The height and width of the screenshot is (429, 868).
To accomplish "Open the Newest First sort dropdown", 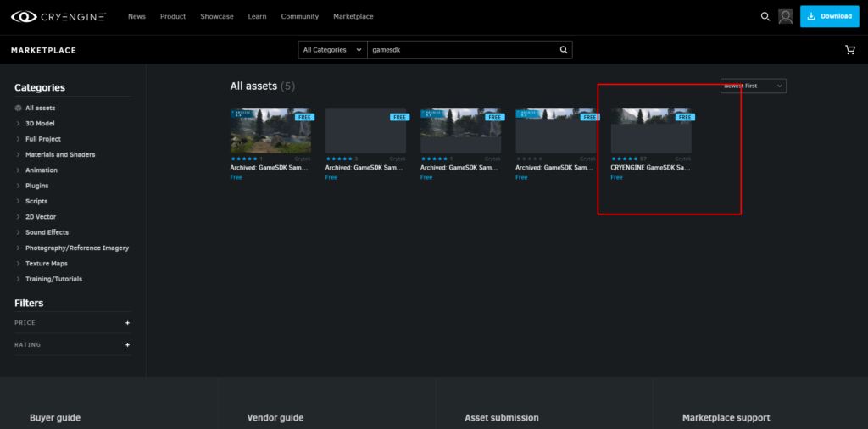I will click(x=754, y=86).
